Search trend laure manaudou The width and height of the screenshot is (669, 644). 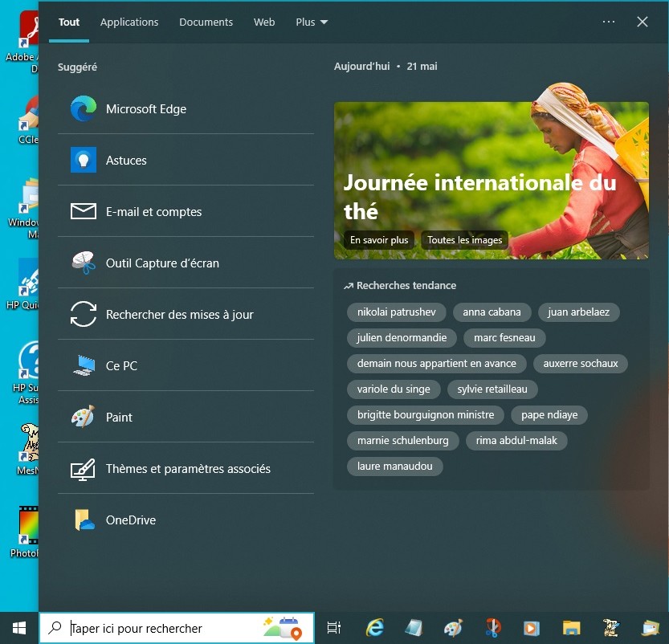pos(394,467)
